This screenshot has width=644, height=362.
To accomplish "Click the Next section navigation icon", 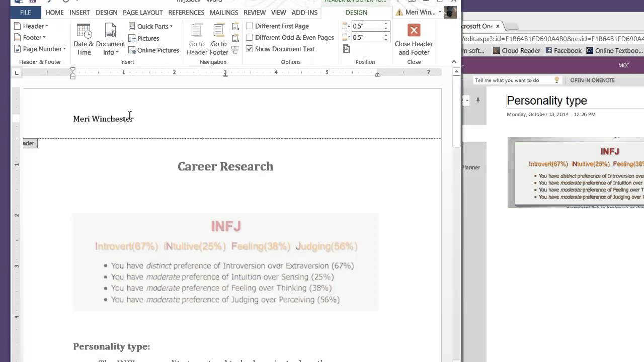I will pos(235,38).
